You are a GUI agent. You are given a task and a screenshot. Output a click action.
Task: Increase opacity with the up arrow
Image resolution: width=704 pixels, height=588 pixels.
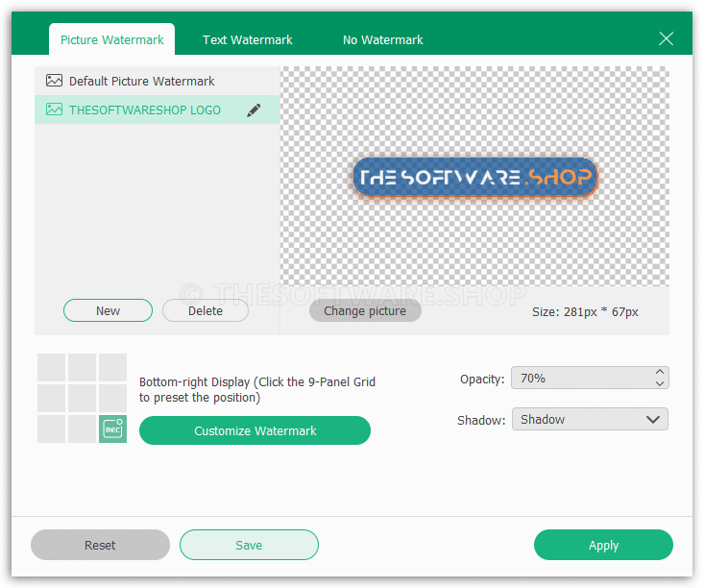[660, 372]
